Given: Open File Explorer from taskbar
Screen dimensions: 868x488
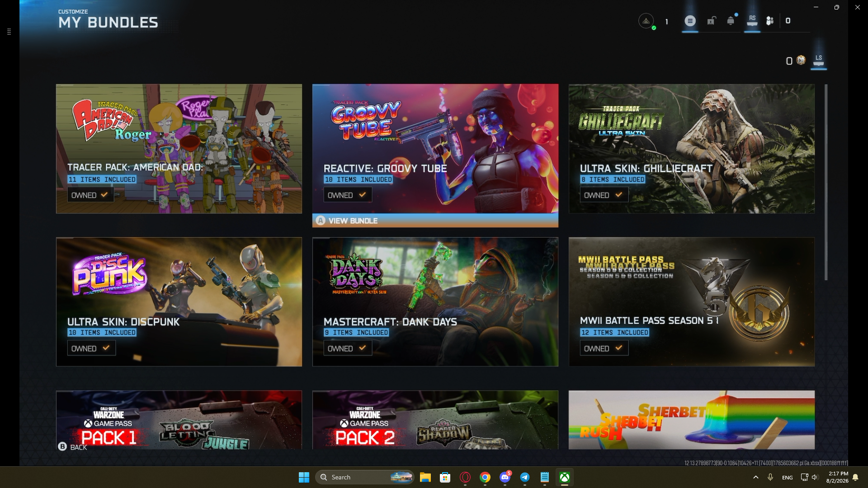Looking at the screenshot, I should point(425,477).
